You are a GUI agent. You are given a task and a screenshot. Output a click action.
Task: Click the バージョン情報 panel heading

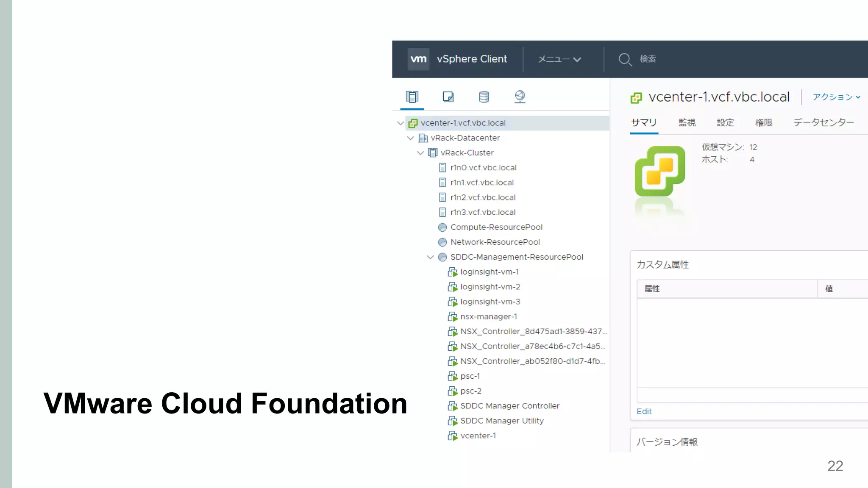(667, 442)
